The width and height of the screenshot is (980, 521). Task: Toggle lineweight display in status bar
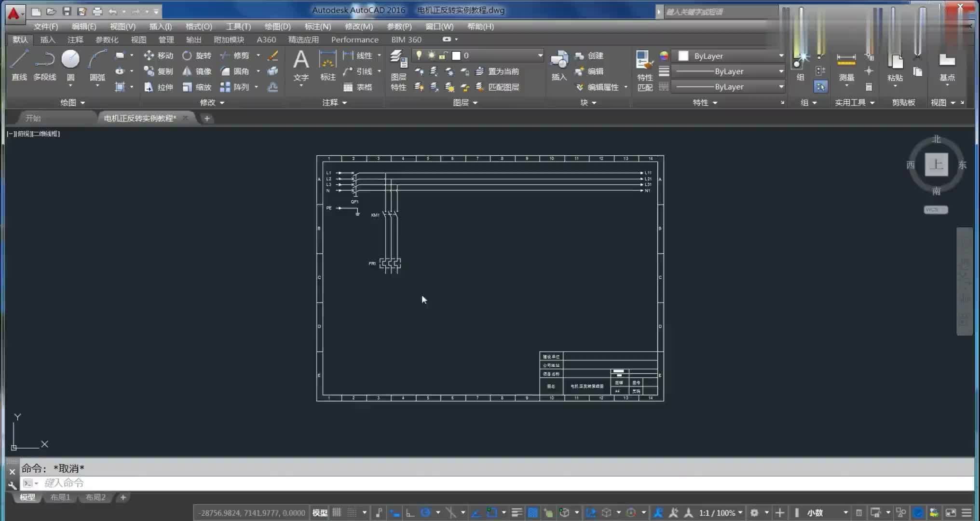point(517,512)
